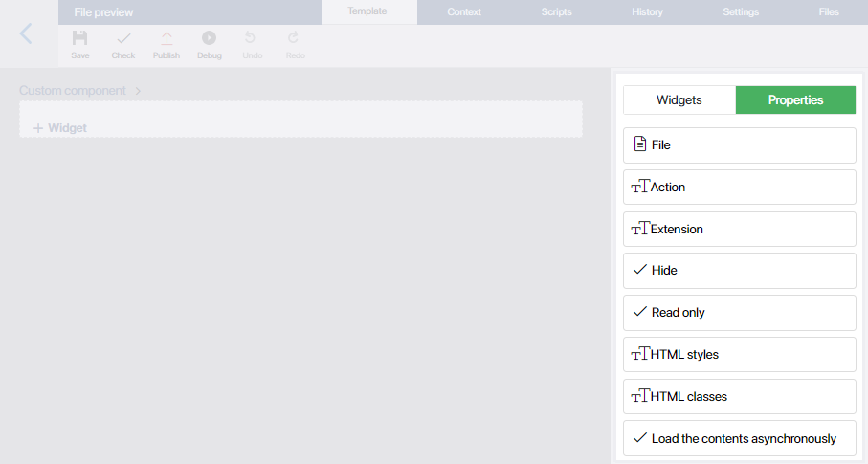Switch to the Context tab
Image resolution: width=868 pixels, height=464 pixels.
coord(464,11)
